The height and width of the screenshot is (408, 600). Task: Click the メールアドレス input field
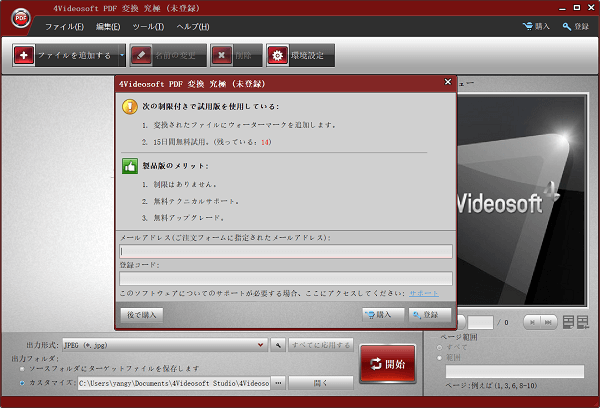(286, 252)
